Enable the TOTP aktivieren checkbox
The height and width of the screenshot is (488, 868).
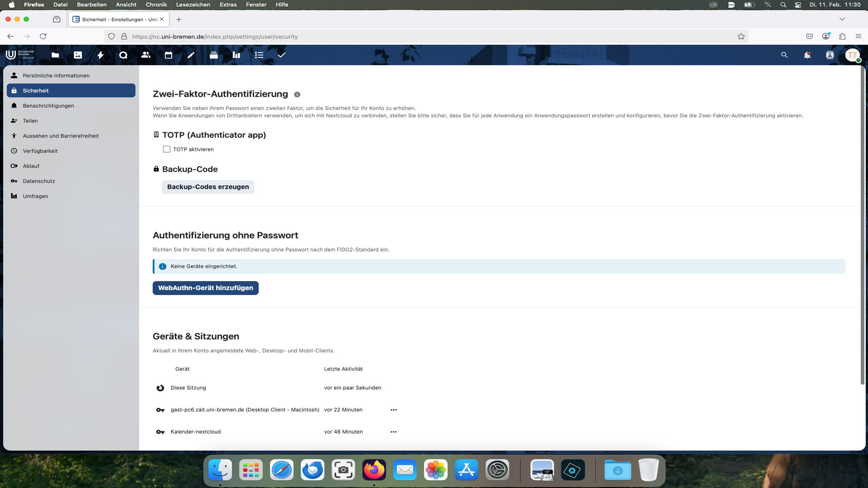[167, 149]
